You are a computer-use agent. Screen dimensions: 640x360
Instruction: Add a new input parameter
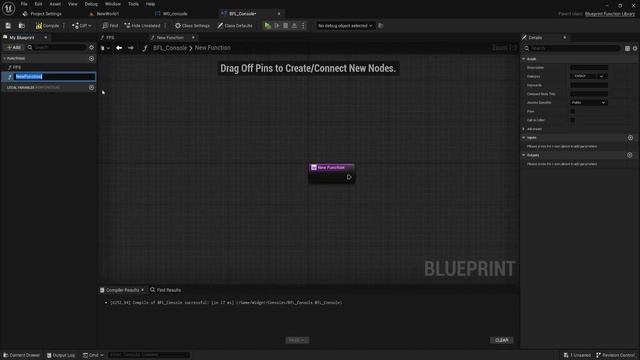pos(630,138)
